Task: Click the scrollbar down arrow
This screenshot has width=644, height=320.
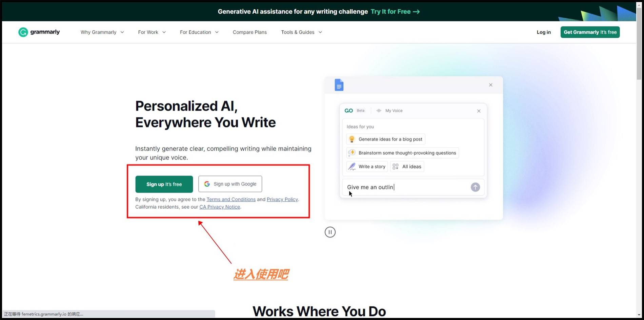Action: pos(639,315)
